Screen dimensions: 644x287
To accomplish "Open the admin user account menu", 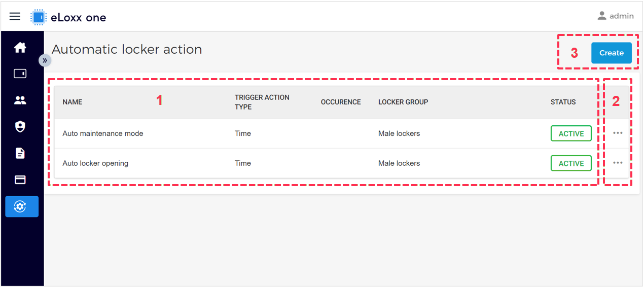I will (x=615, y=16).
